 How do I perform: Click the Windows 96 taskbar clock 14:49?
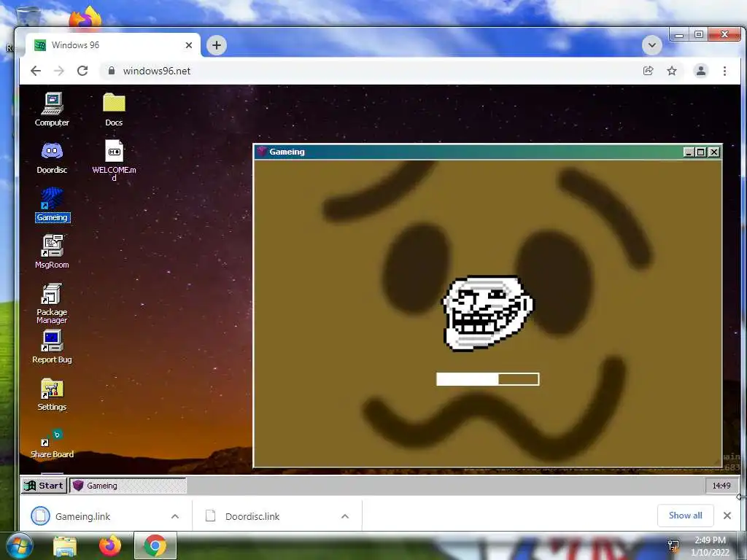pos(721,485)
